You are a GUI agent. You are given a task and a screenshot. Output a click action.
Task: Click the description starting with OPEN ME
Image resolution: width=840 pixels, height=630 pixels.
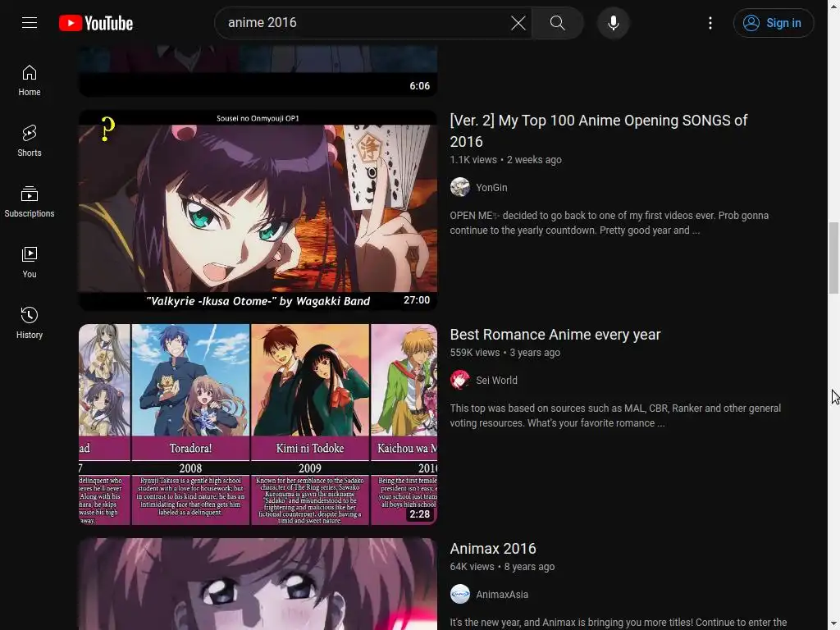609,223
